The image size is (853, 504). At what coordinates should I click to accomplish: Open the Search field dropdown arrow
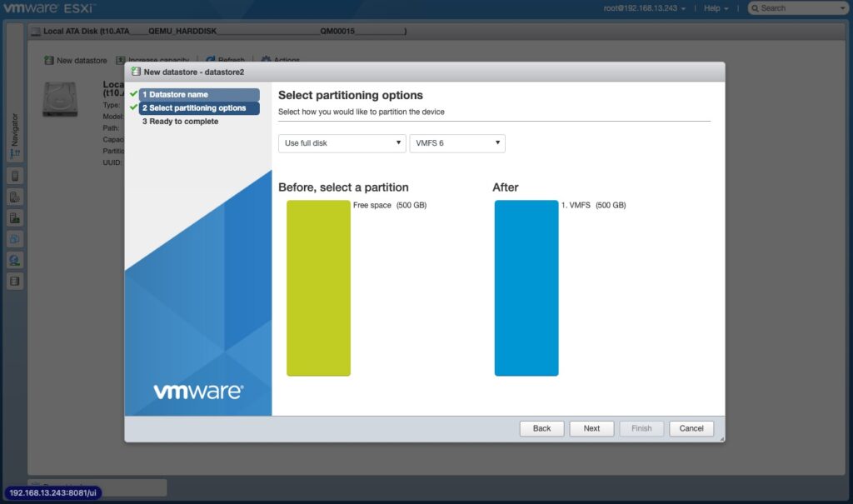click(x=843, y=8)
